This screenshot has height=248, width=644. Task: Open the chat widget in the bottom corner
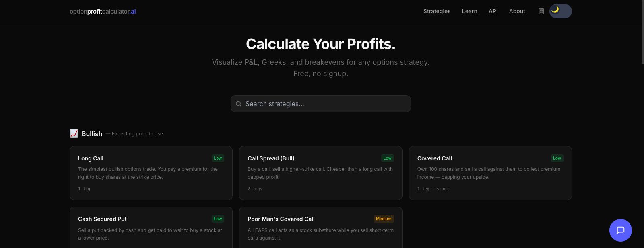pos(620,230)
